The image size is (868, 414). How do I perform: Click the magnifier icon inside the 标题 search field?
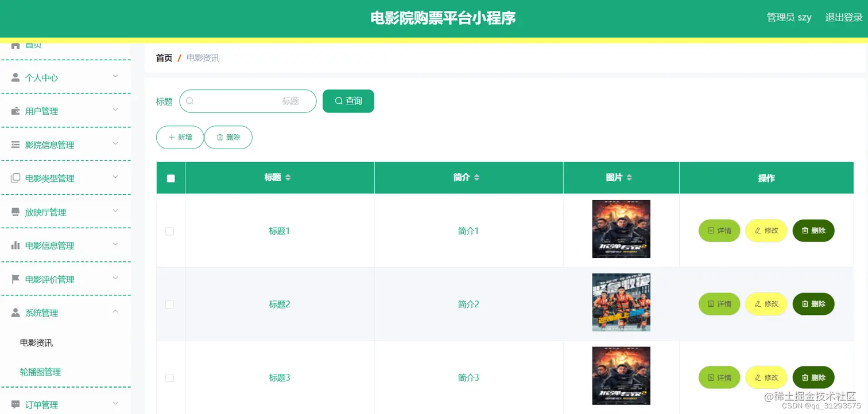click(x=190, y=101)
